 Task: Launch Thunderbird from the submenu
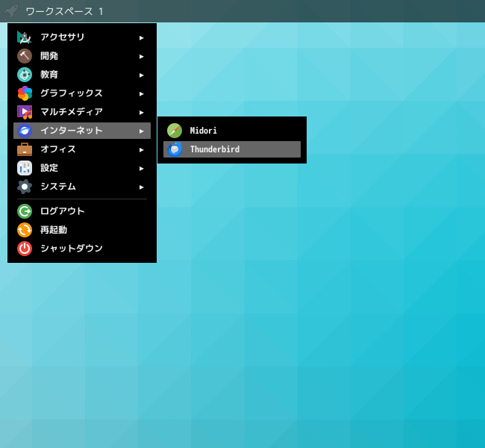click(232, 149)
